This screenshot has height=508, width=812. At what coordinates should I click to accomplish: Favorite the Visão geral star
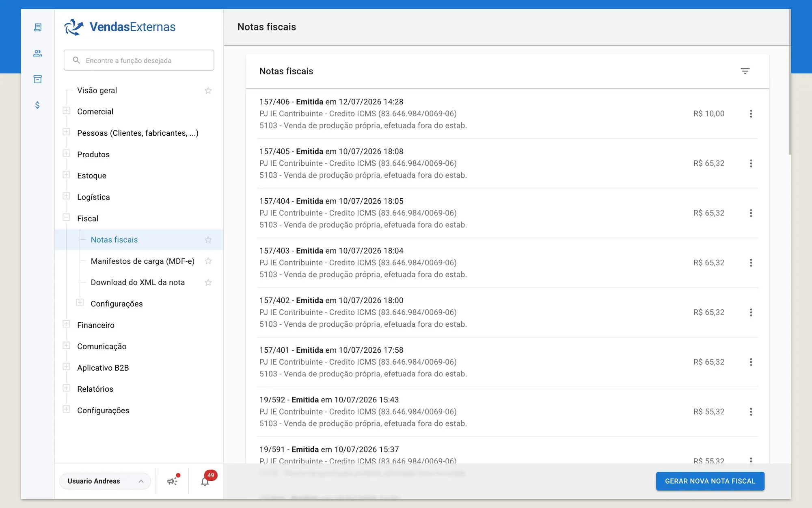(x=208, y=90)
